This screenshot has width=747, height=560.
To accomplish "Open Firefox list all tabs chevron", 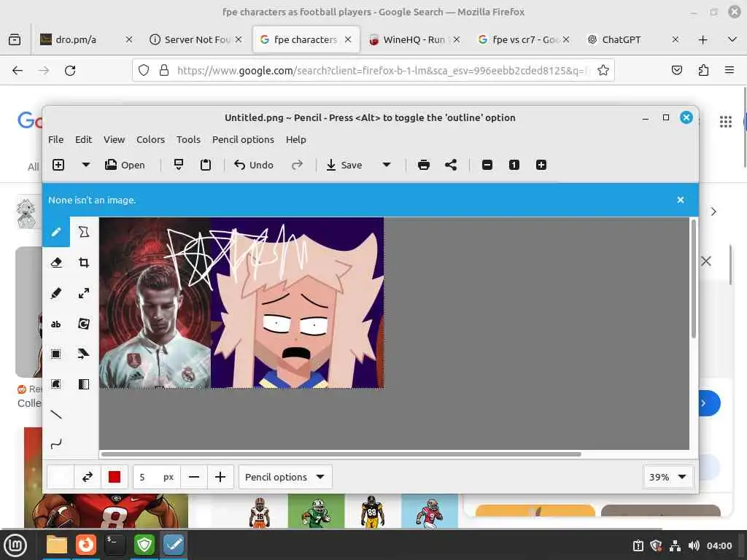I will pos(732,39).
